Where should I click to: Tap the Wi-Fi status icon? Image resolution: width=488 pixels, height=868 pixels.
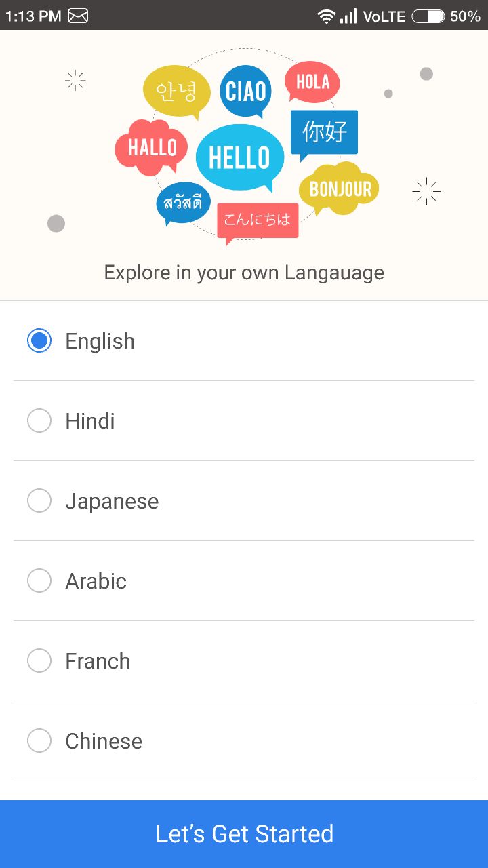coord(327,16)
